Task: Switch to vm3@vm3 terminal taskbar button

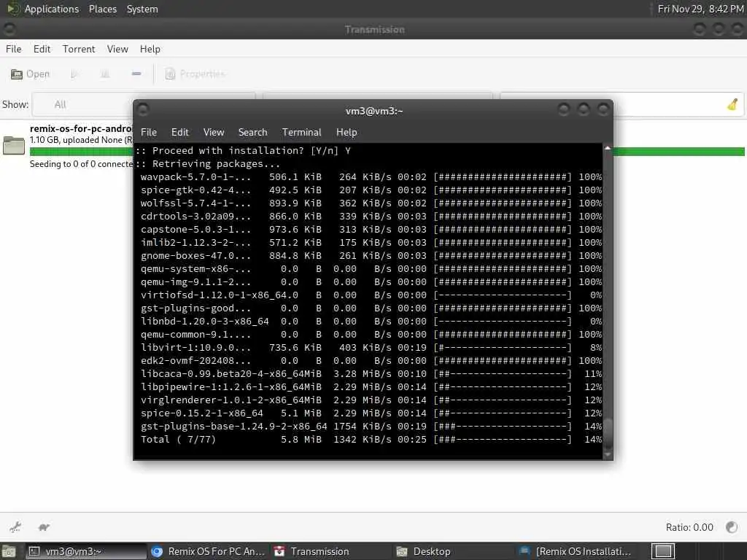Action: pos(86,551)
